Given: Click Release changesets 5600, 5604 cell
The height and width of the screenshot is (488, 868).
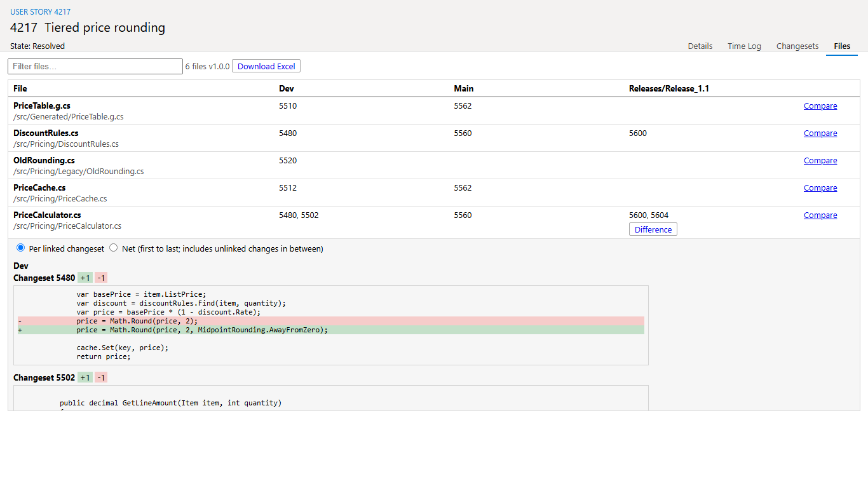Looking at the screenshot, I should click(649, 215).
